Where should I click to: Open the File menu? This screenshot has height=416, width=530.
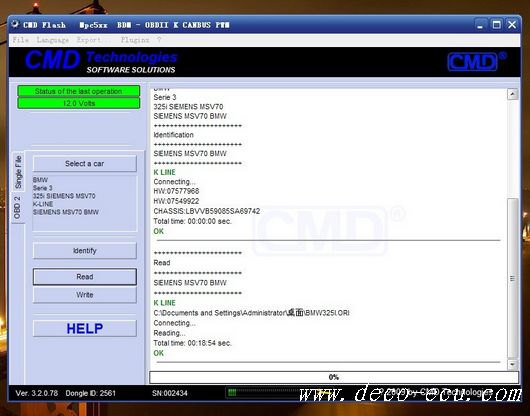tap(20, 40)
